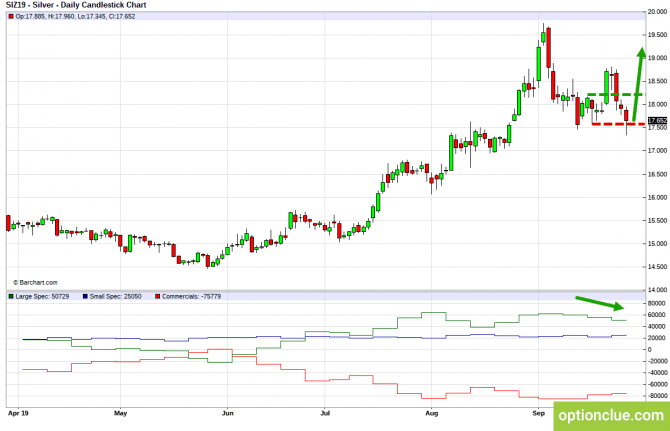Click the chart title 'SIZ19 - Silver - Daily Candlestick Chart'

(x=76, y=5)
